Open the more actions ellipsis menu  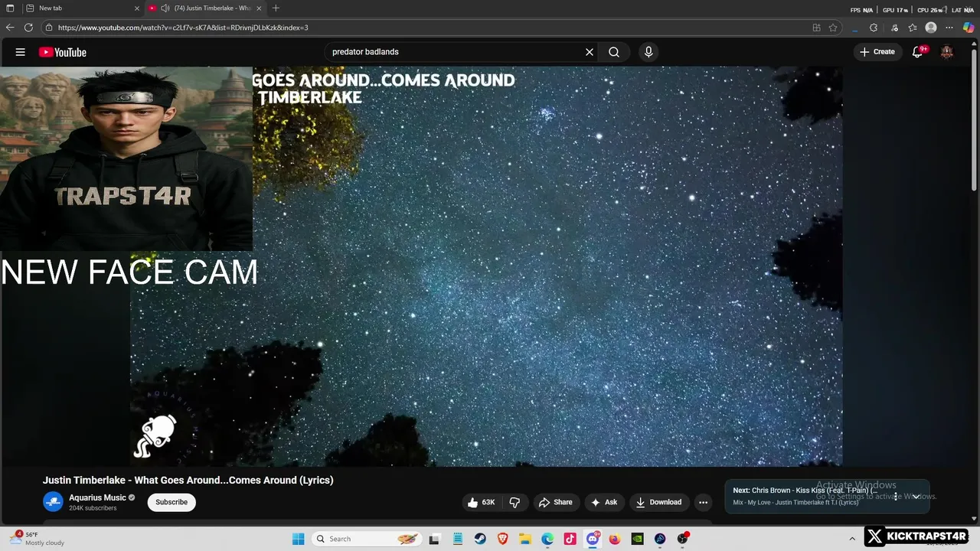pos(703,502)
